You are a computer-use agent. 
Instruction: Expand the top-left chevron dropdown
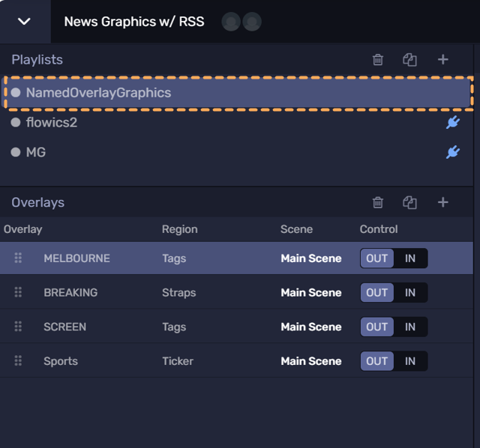24,21
